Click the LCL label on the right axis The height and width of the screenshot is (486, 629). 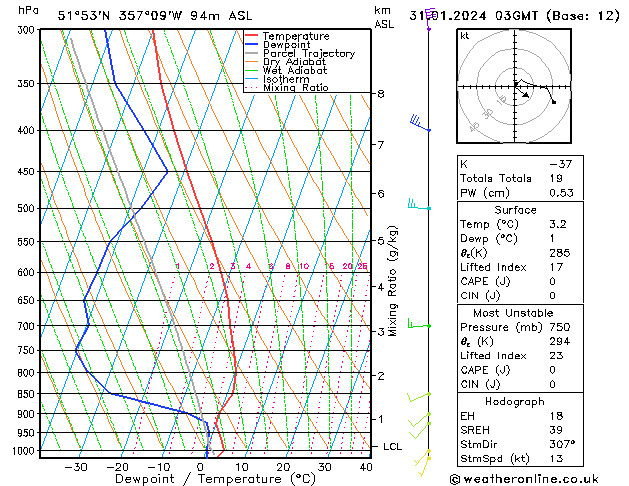click(x=393, y=446)
